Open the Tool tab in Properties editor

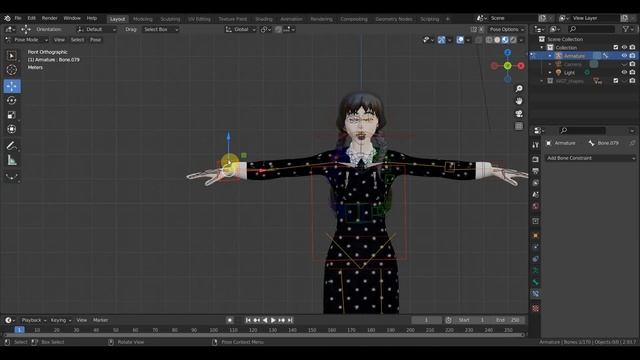click(536, 145)
